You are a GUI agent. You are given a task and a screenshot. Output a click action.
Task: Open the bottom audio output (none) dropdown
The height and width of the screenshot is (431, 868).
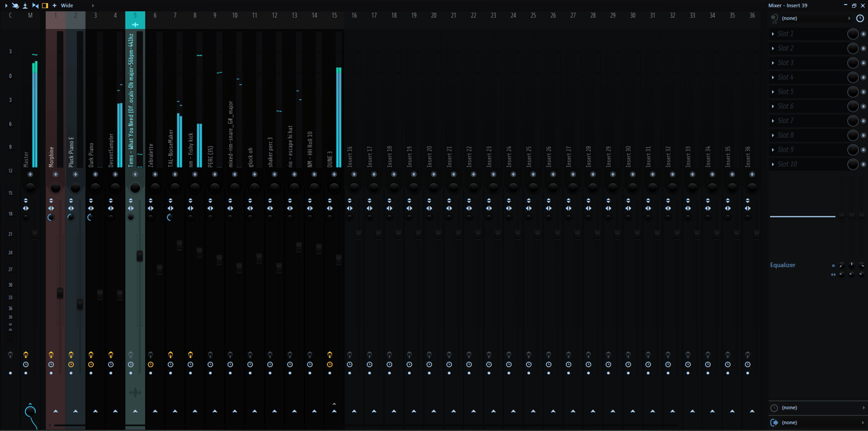pyautogui.click(x=822, y=422)
